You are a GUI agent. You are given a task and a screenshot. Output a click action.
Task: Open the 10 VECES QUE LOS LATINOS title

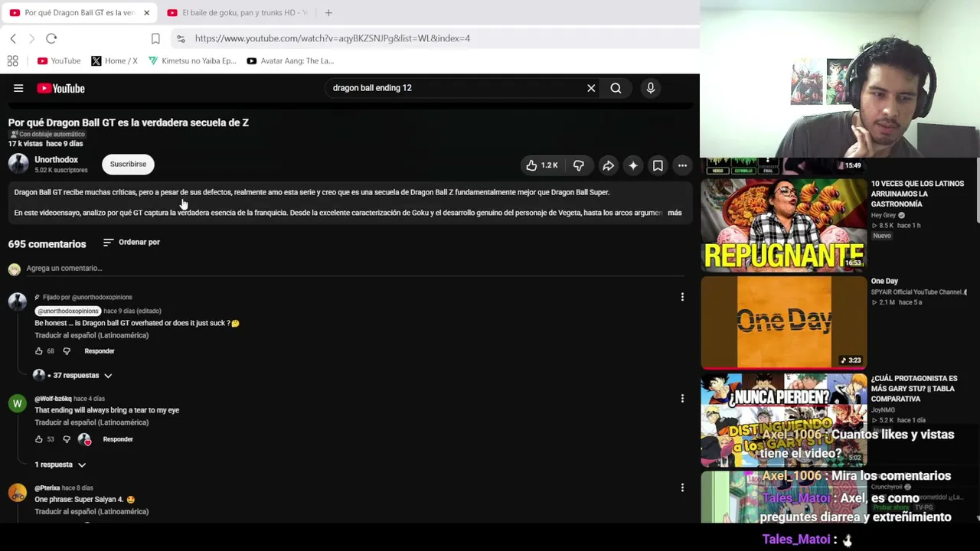(x=917, y=194)
